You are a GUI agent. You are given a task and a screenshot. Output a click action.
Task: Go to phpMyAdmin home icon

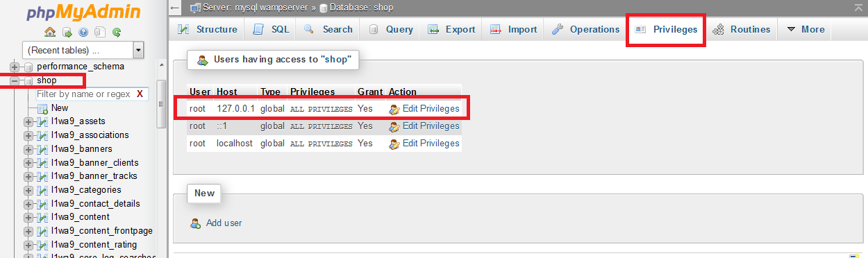point(50,32)
